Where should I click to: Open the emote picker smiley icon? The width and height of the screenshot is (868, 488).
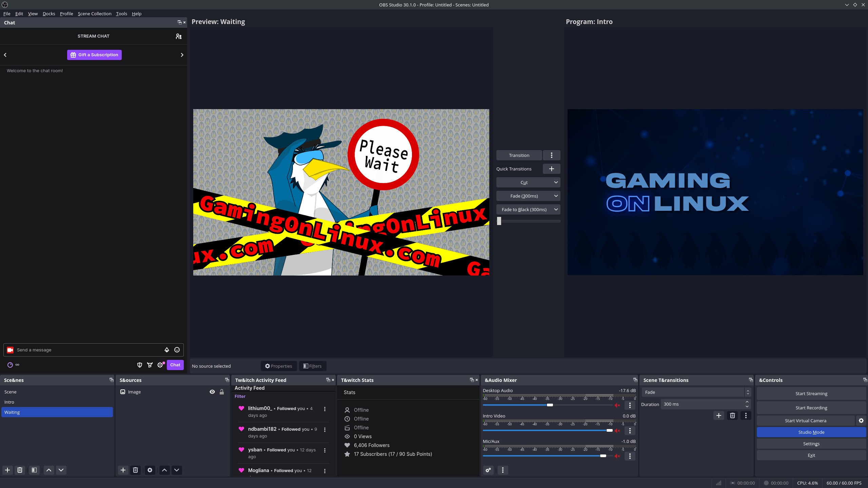click(177, 350)
